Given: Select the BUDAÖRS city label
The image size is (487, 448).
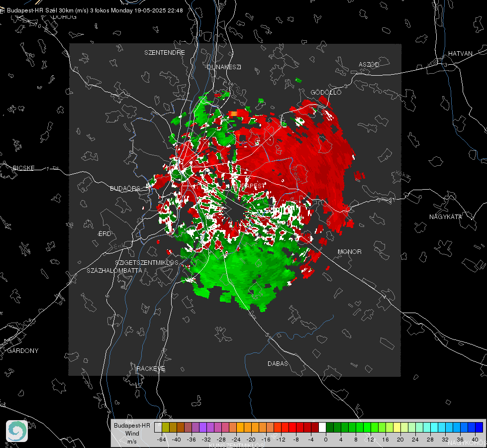Looking at the screenshot, I should (x=125, y=188).
